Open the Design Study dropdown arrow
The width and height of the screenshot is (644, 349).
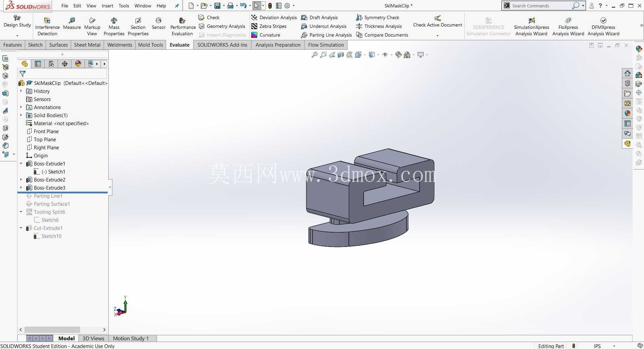pyautogui.click(x=17, y=36)
